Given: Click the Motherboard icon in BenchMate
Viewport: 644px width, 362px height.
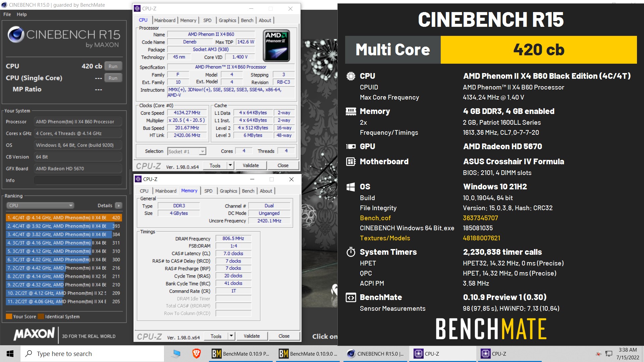Looking at the screenshot, I should coord(351,162).
